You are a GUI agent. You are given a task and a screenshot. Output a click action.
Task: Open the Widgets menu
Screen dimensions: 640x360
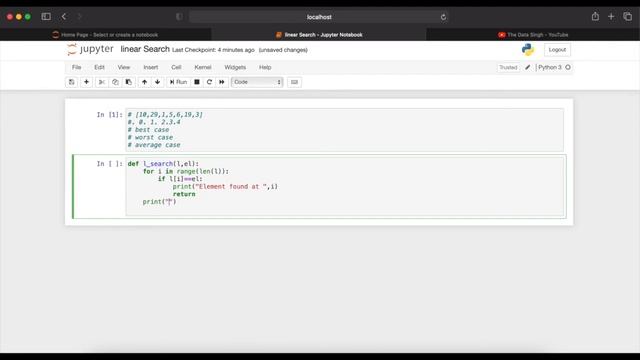[235, 67]
